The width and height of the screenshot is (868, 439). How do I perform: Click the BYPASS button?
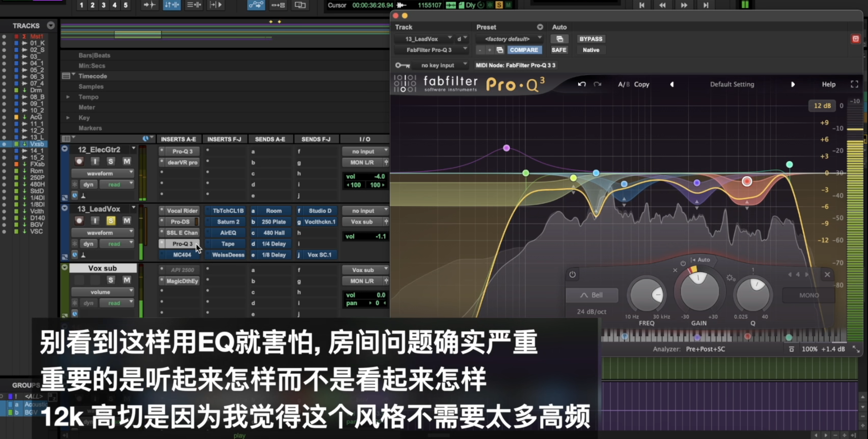(590, 39)
